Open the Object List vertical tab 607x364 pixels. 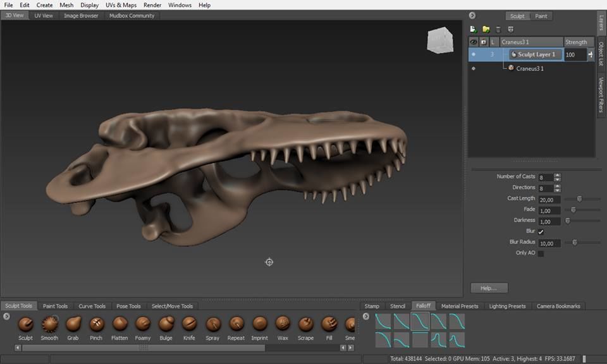pyautogui.click(x=601, y=54)
